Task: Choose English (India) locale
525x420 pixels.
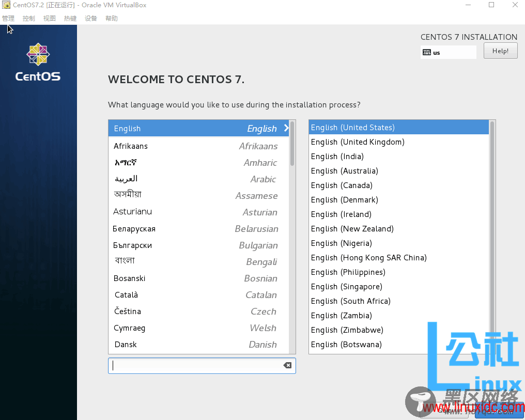Action: [x=399, y=157]
